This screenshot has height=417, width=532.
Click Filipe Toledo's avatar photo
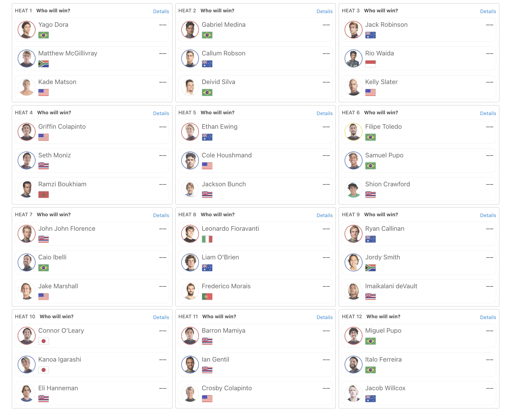[353, 132]
